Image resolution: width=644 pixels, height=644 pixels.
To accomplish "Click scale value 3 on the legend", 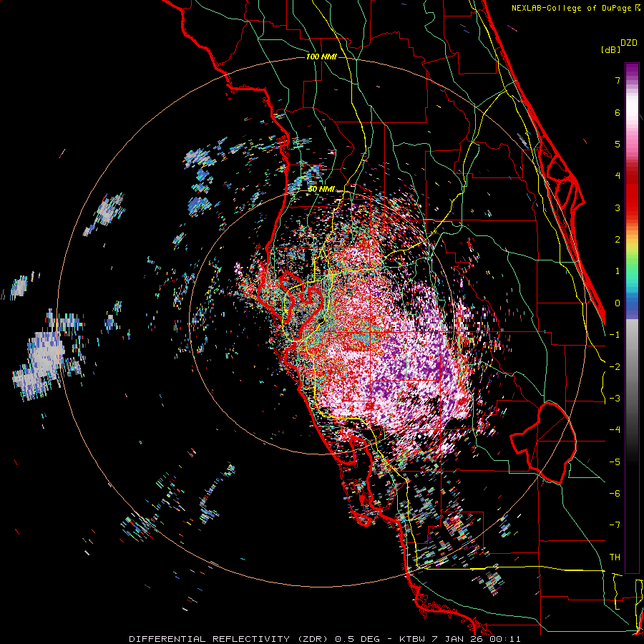I will coord(618,208).
